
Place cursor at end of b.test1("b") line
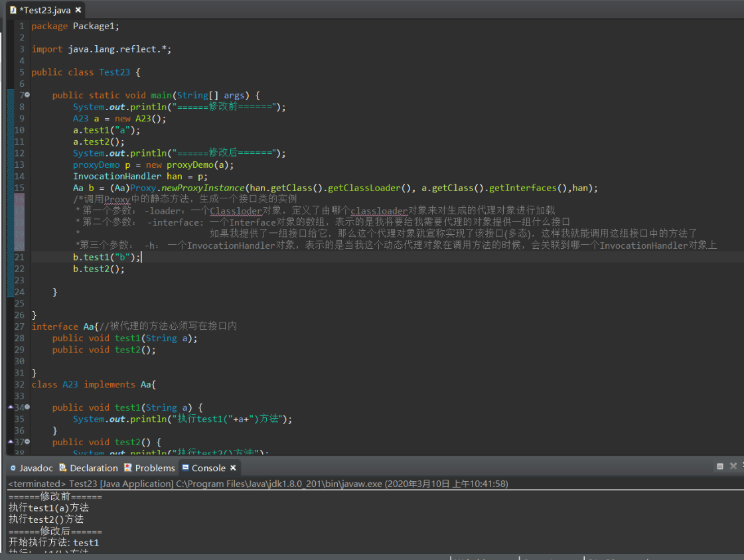pos(141,257)
